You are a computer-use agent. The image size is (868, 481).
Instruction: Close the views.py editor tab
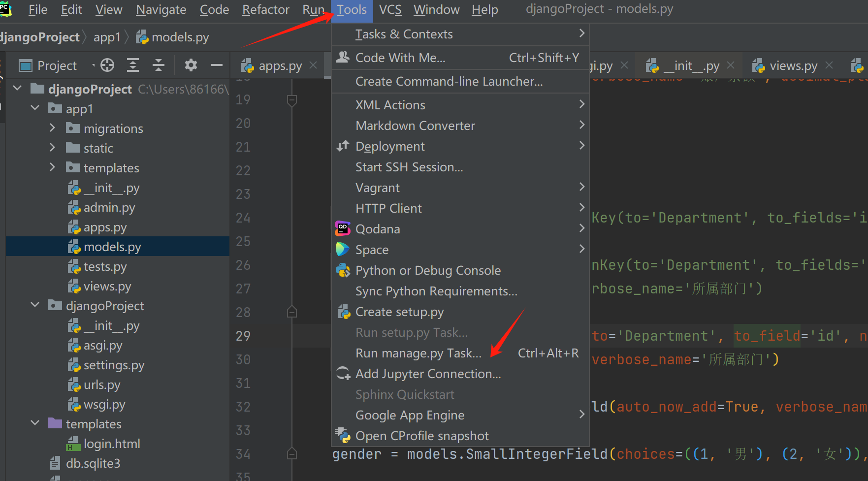tap(829, 65)
